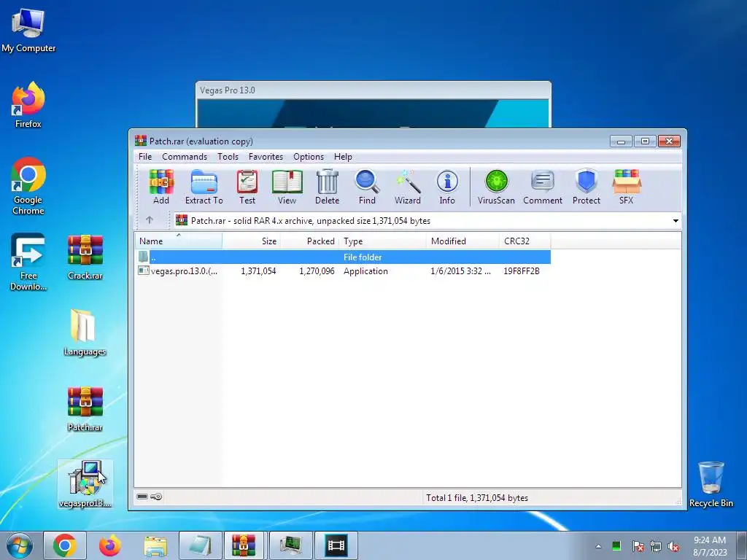
Task: Select the vegaspro13 installer desktop icon
Action: 85,484
